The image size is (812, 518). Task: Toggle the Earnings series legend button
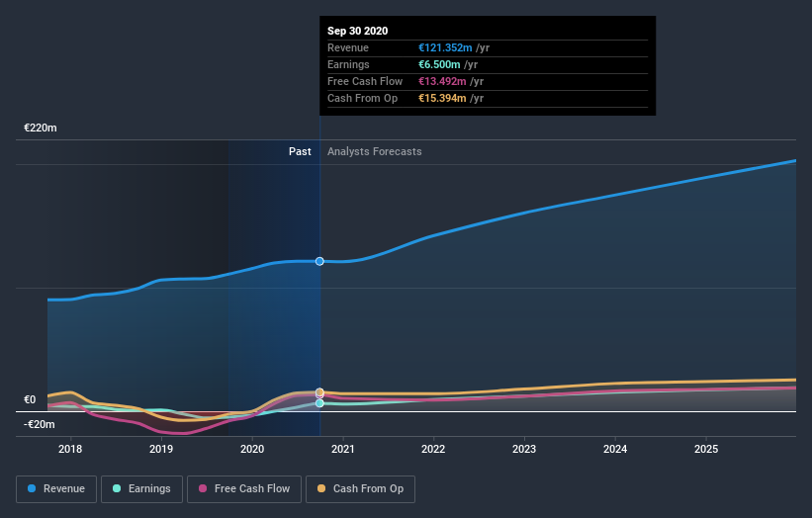pos(141,489)
